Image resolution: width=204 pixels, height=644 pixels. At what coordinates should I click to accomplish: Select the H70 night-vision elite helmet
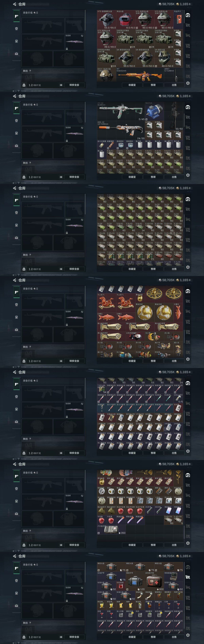point(106,20)
